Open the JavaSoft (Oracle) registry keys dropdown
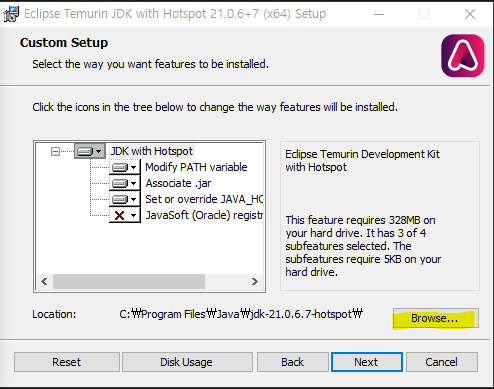494x389 pixels. pos(125,215)
